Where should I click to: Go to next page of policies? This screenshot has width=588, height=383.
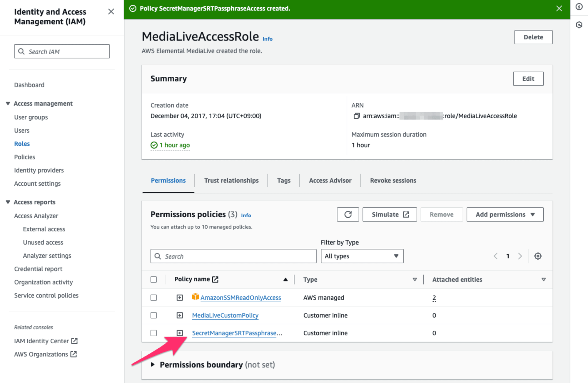(520, 256)
